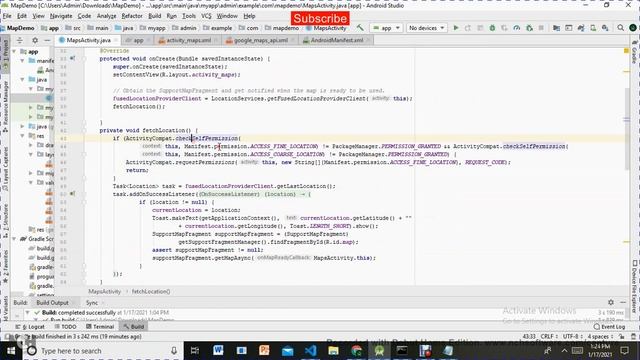Image resolution: width=640 pixels, height=360 pixels.
Task: Click the Windows Start button
Action: [x=11, y=351]
